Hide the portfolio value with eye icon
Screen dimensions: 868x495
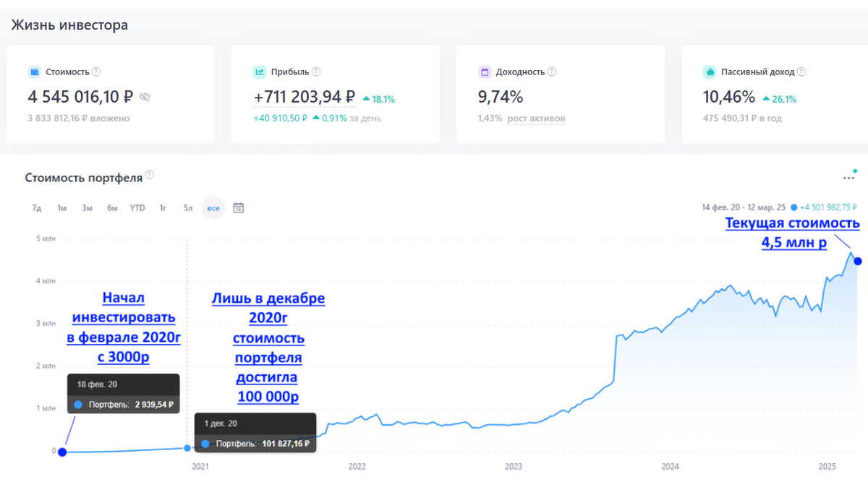point(145,97)
